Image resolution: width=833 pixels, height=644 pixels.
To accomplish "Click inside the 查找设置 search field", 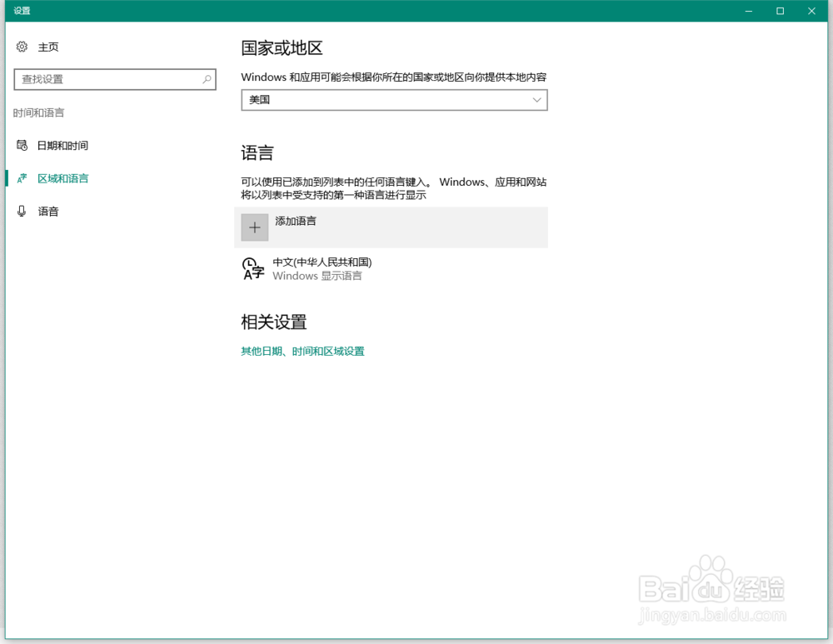I will (108, 79).
